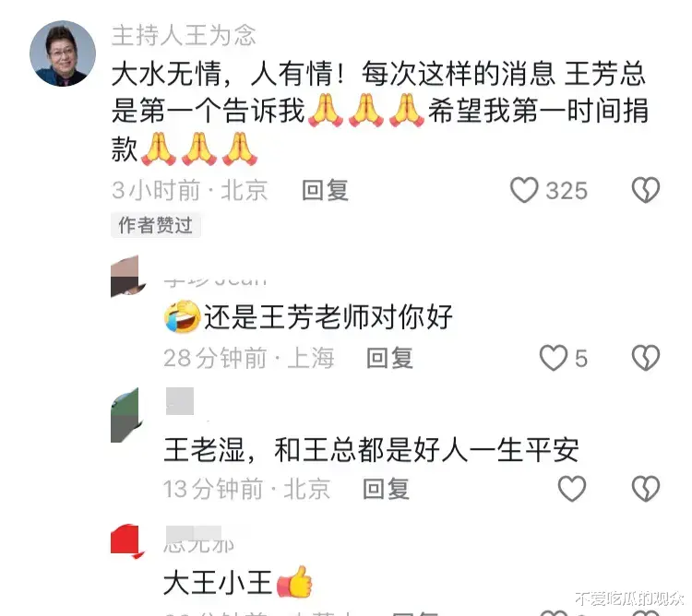
Task: Reply to the 28分钟前 上海 comment
Action: click(x=389, y=358)
